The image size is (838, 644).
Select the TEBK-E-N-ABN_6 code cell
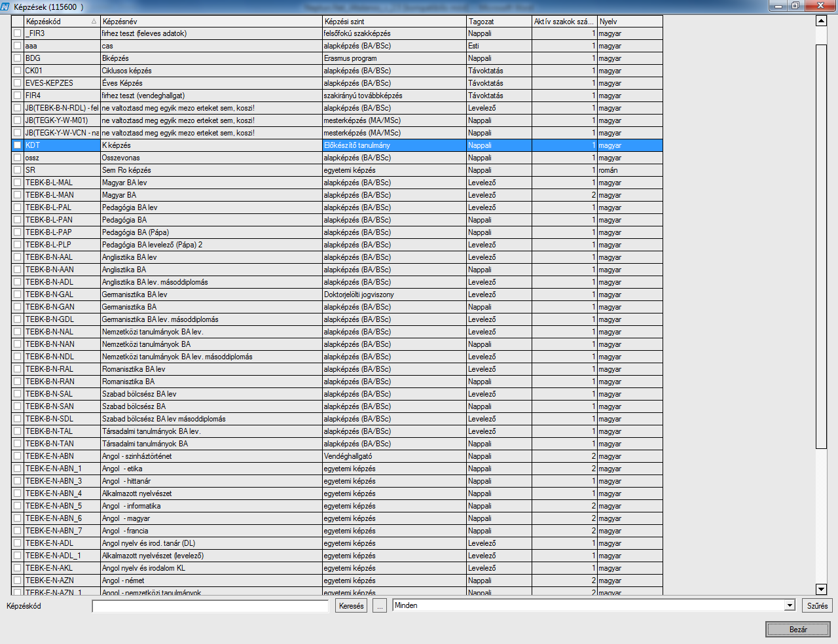pos(62,518)
